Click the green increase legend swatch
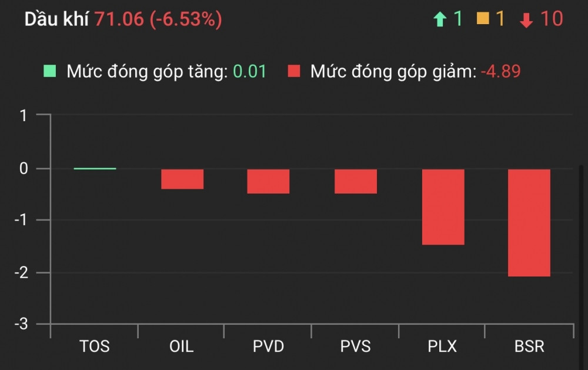 tap(50, 72)
